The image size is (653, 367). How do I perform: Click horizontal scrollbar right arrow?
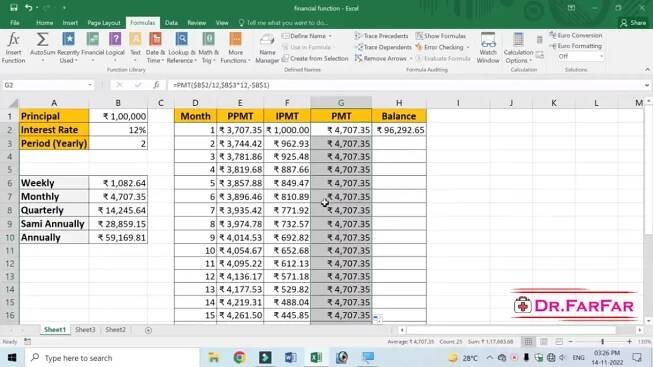pyautogui.click(x=640, y=330)
